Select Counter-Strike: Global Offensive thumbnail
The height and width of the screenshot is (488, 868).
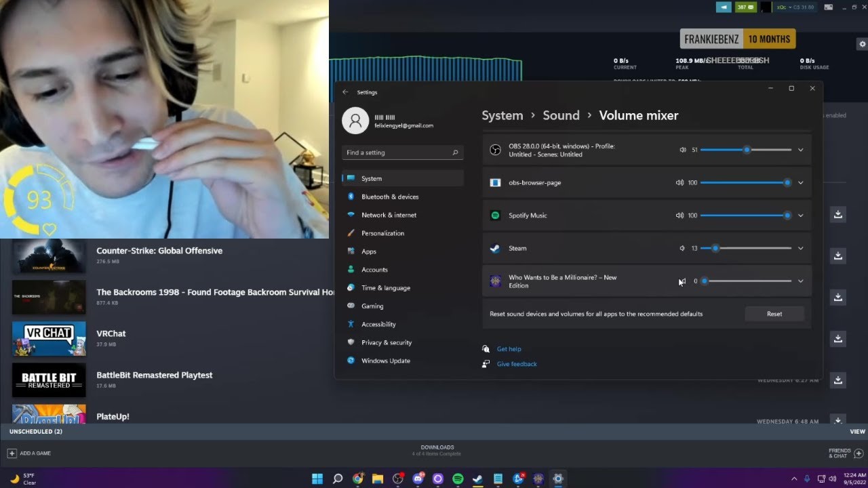point(49,256)
